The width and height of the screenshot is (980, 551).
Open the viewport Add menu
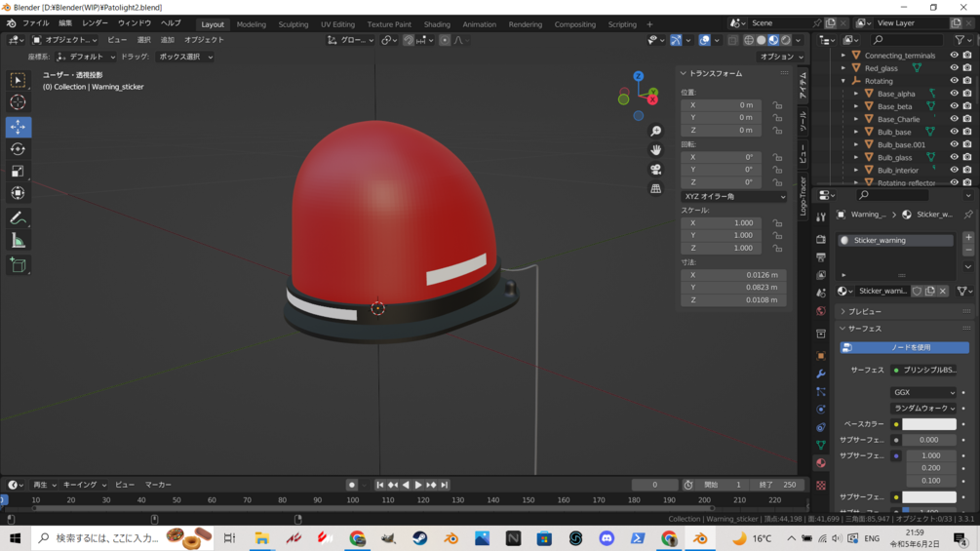click(x=168, y=40)
